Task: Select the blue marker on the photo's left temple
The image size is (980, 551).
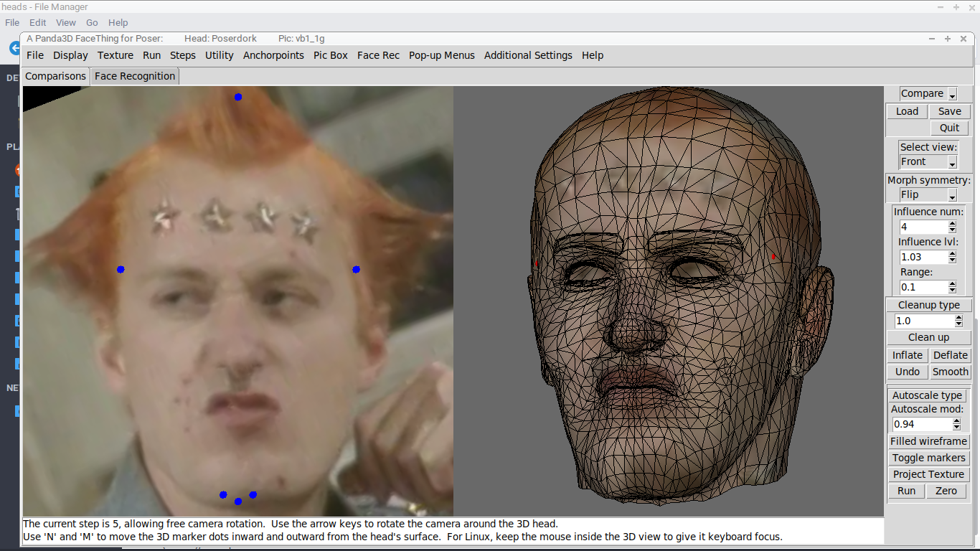Action: [x=121, y=269]
